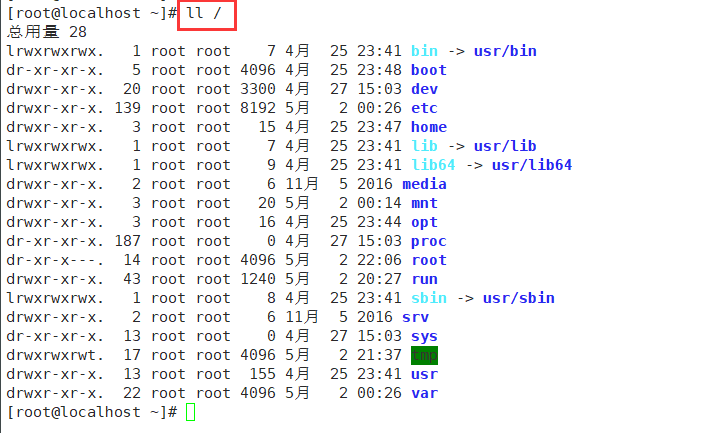
Task: Click the year '2016' in the media row
Action: coord(375,184)
